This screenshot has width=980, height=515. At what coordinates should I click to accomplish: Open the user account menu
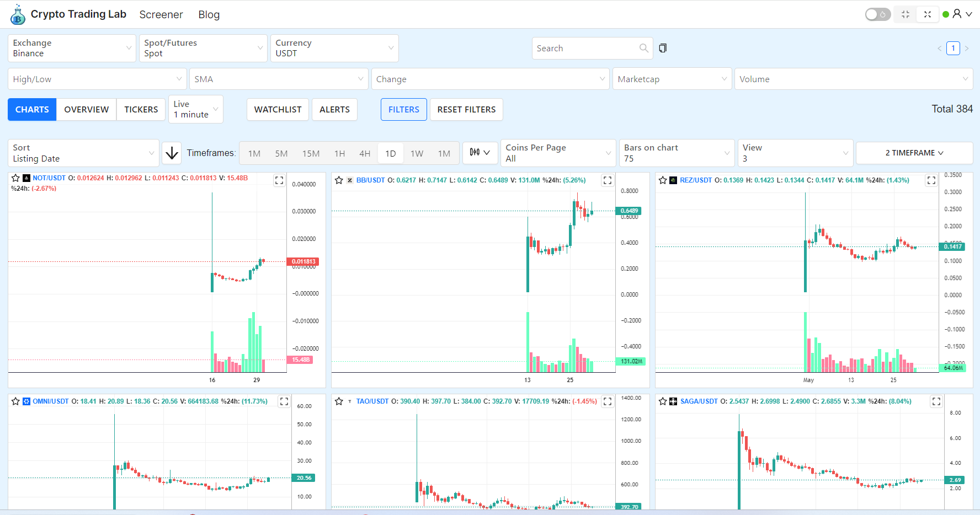coord(962,14)
